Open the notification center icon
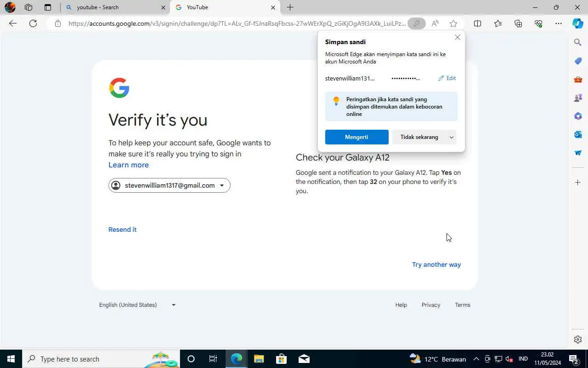This screenshot has height=368, width=588. point(574,359)
